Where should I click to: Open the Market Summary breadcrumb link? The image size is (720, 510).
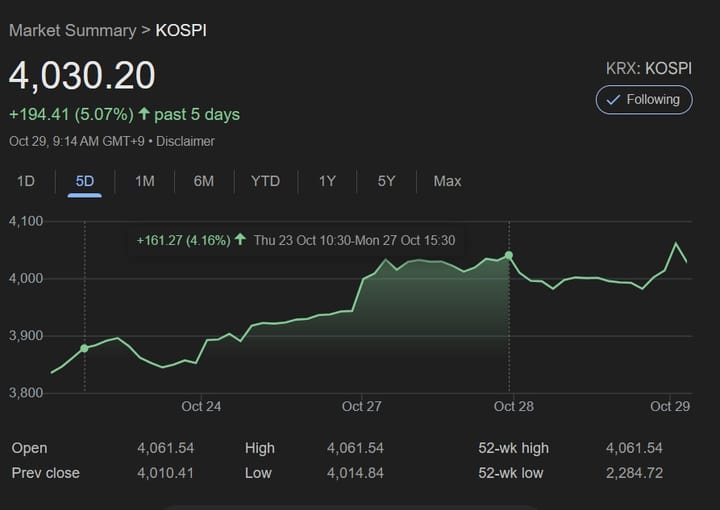coord(73,31)
